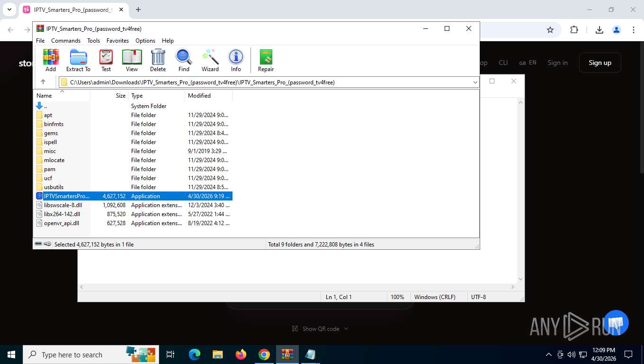Click Notepad's Windows (CRLF) status entry
The width and height of the screenshot is (644, 364).
click(435, 297)
